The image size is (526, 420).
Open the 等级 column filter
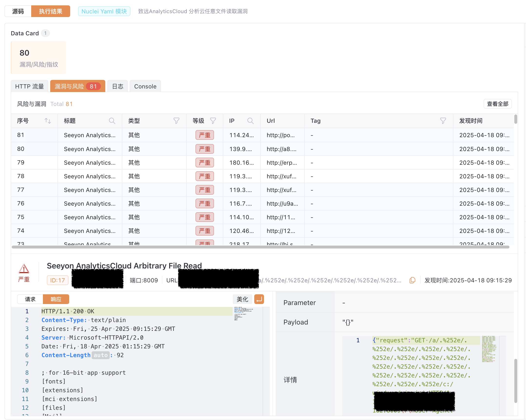[x=213, y=121]
